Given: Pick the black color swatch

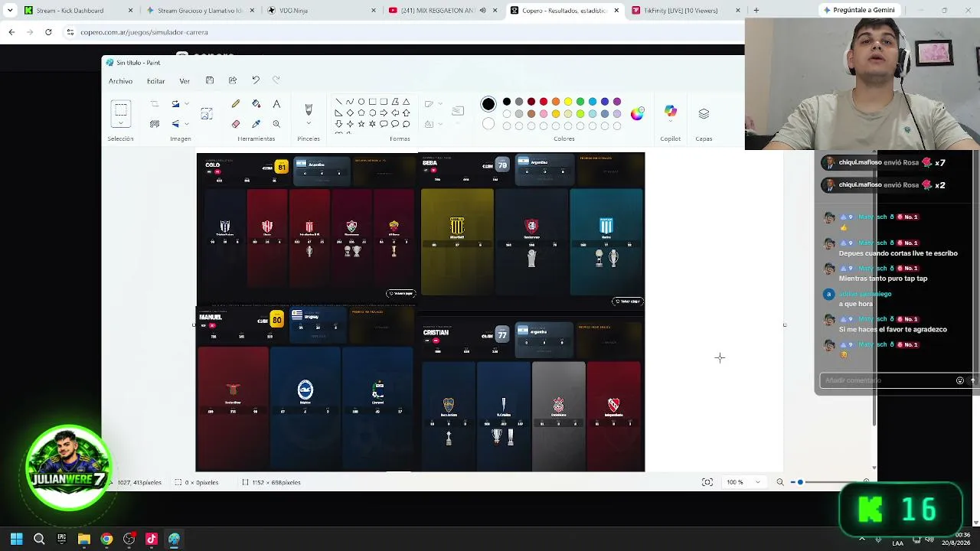Looking at the screenshot, I should [x=507, y=102].
